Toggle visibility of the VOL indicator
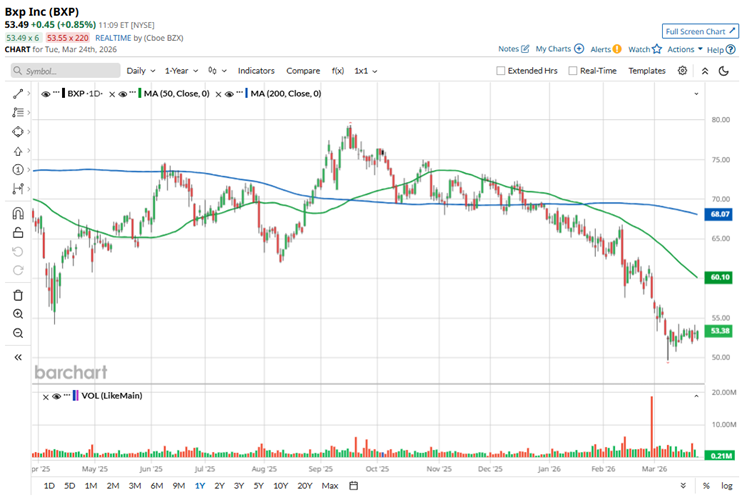Screen dimensions: 752x500 coord(56,396)
